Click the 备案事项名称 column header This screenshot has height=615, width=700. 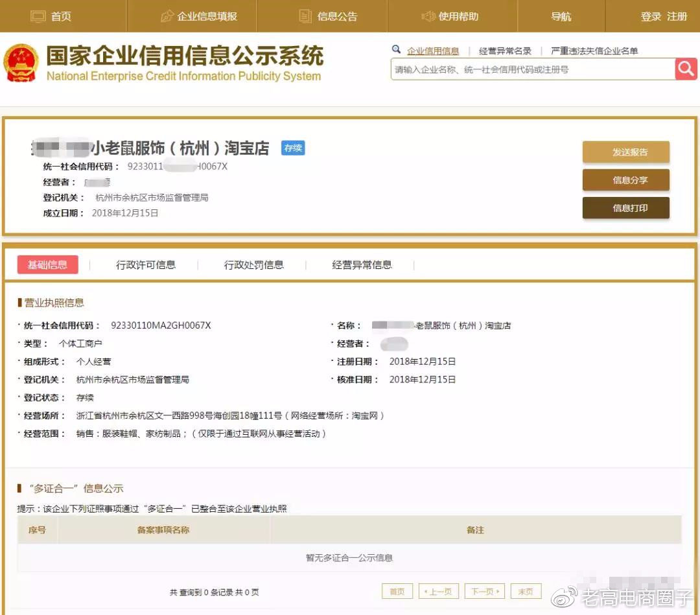pyautogui.click(x=163, y=529)
